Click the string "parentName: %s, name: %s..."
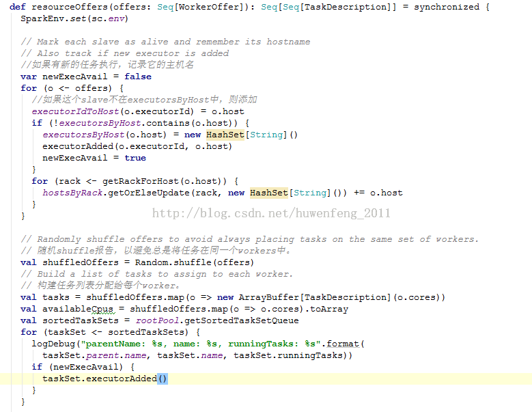 point(201,344)
